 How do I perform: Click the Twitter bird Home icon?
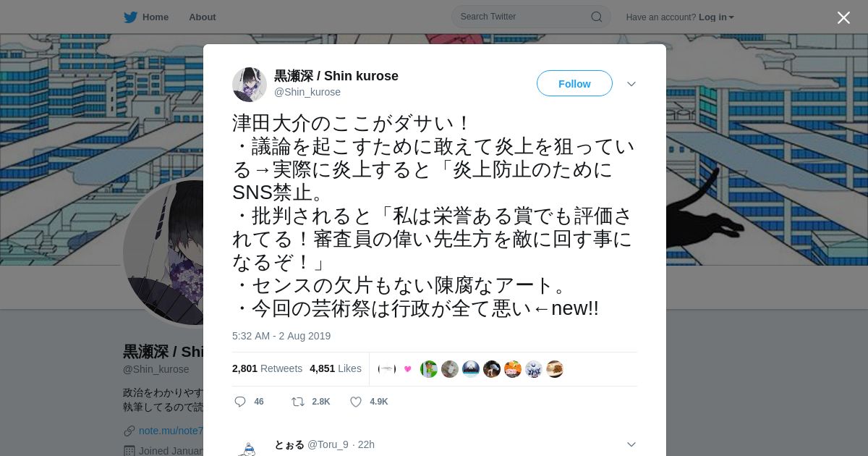click(130, 17)
